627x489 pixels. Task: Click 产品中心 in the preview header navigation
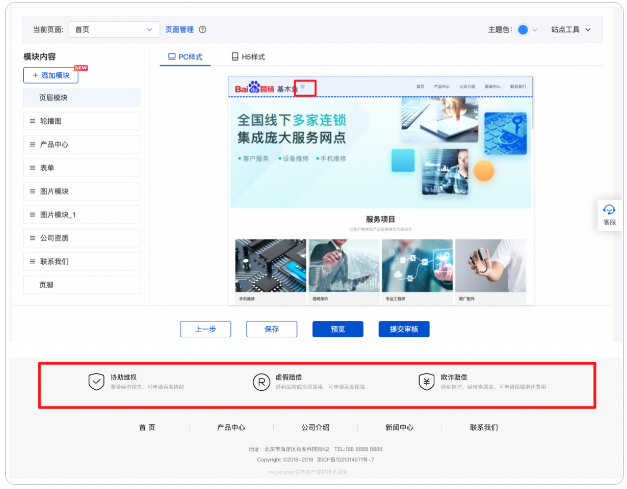[442, 86]
